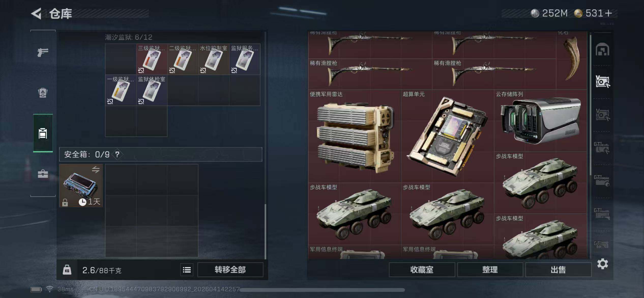This screenshot has height=298, width=644.
Task: Open 收藏室 collection room
Action: [422, 270]
